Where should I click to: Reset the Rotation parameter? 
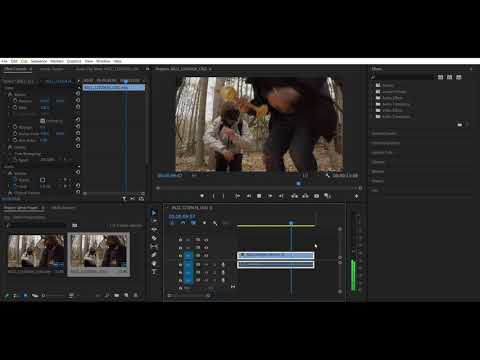click(x=78, y=127)
